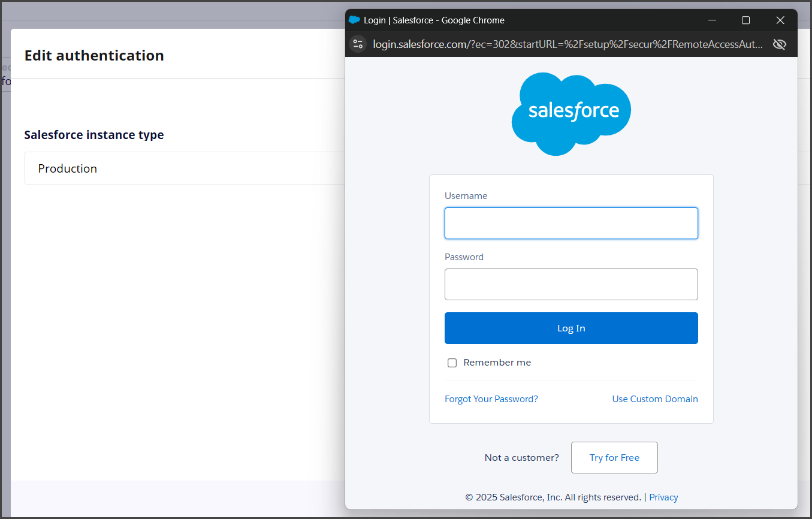The height and width of the screenshot is (519, 812).
Task: Tick the Remember me checkbox
Action: [x=452, y=363]
